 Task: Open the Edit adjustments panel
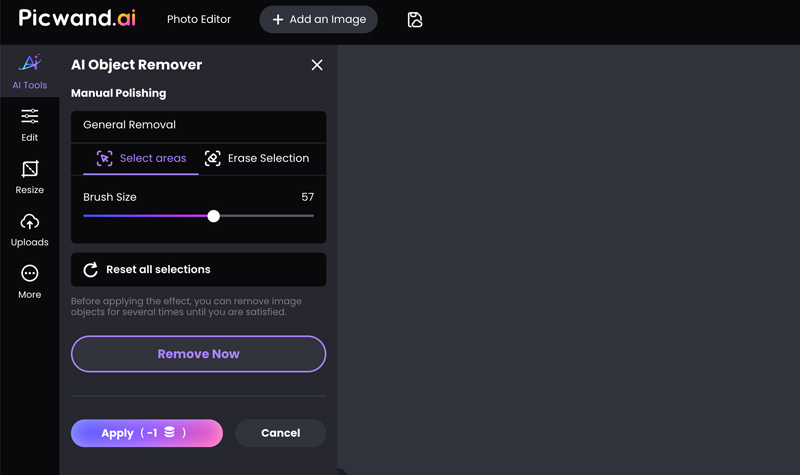[x=30, y=125]
